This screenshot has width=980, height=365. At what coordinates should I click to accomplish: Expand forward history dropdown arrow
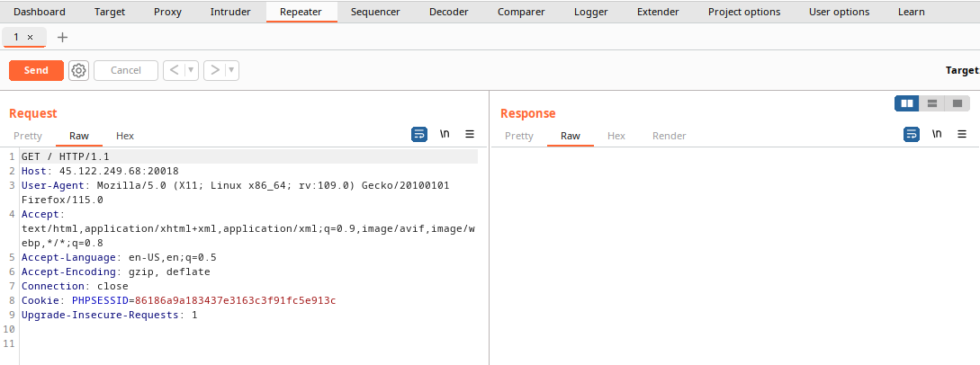232,70
